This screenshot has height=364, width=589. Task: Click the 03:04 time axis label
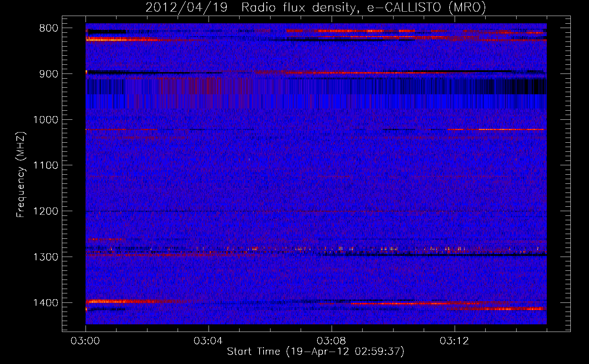[208, 341]
